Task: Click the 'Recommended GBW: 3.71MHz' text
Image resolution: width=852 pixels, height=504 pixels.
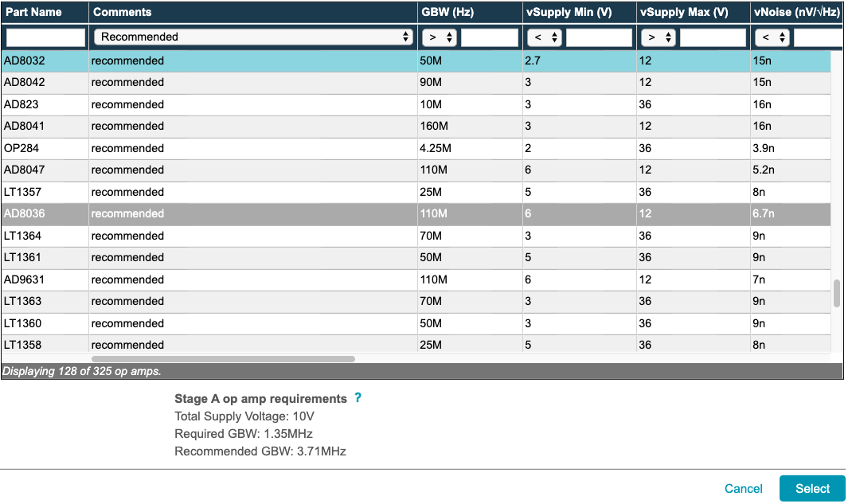Action: (260, 451)
